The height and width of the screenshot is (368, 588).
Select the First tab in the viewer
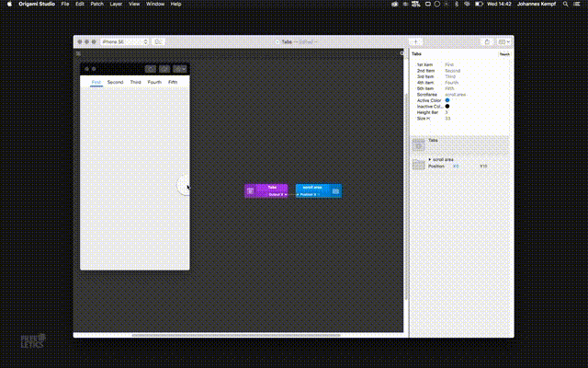click(x=96, y=82)
